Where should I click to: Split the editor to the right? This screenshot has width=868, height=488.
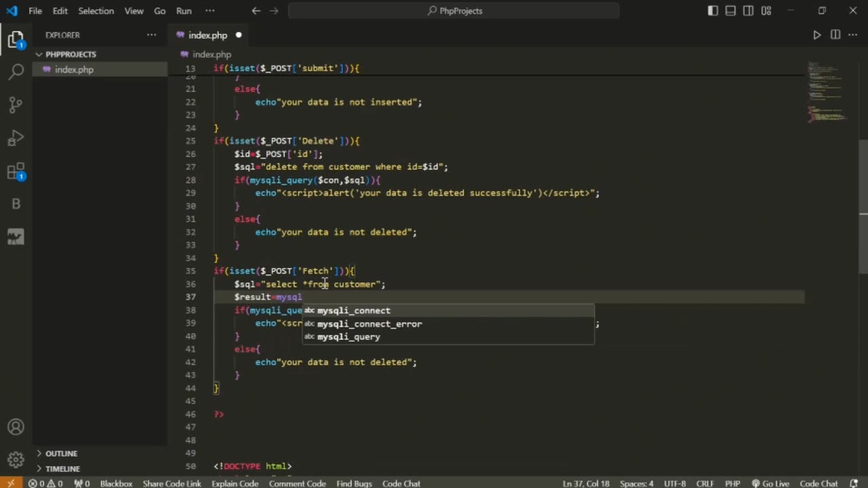tap(835, 35)
